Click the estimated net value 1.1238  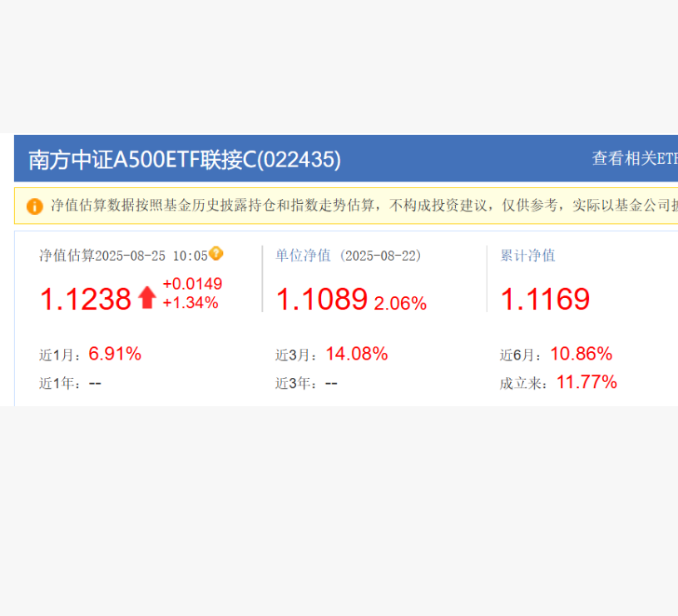86,299
